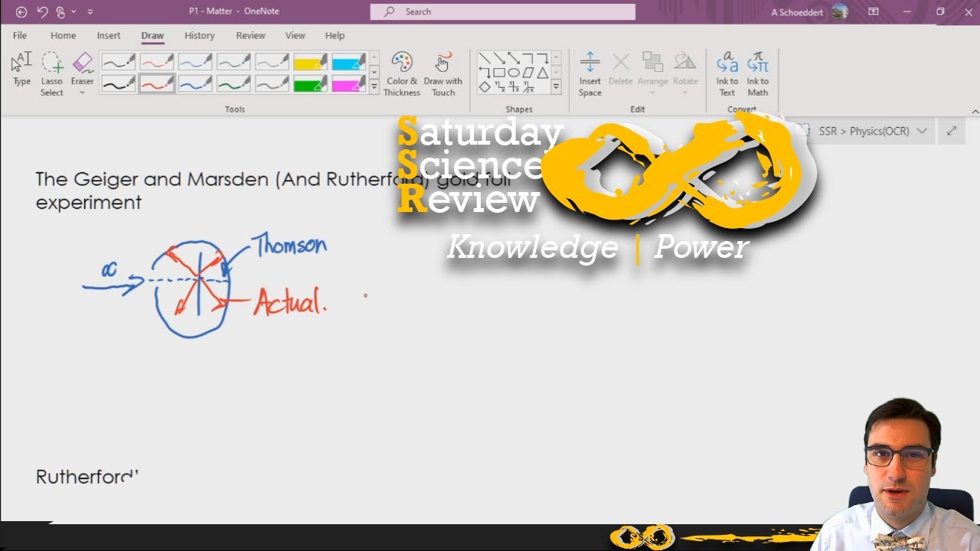Click the Insert Space tool

click(590, 74)
